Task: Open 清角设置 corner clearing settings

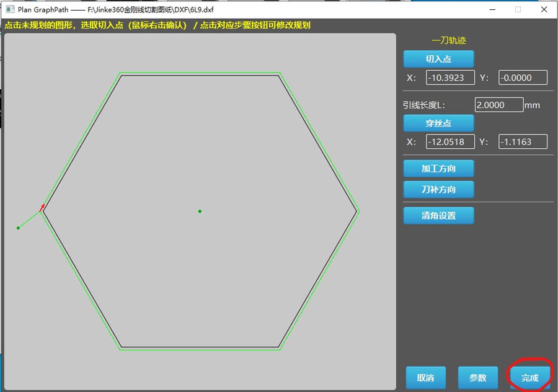Action: coord(438,215)
